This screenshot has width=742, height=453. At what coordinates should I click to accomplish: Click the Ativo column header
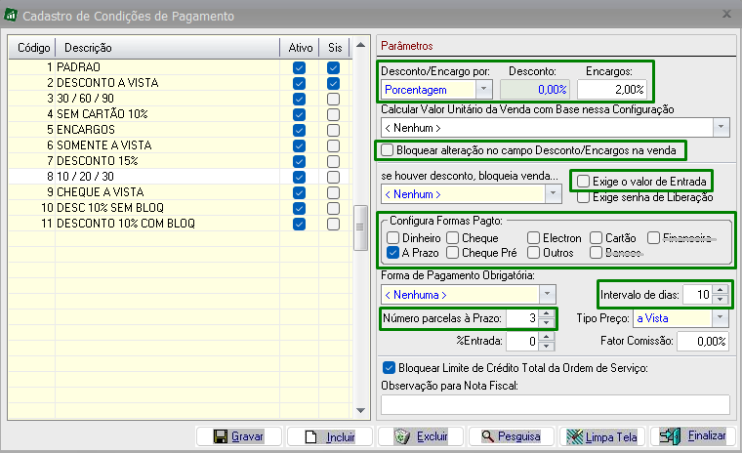click(300, 48)
